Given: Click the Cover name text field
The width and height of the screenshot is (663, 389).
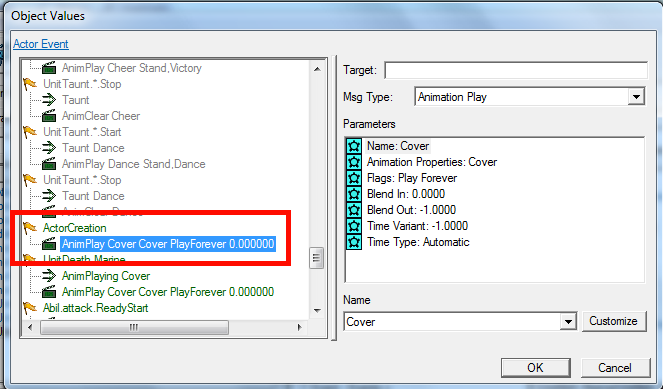Looking at the screenshot, I should point(452,322).
